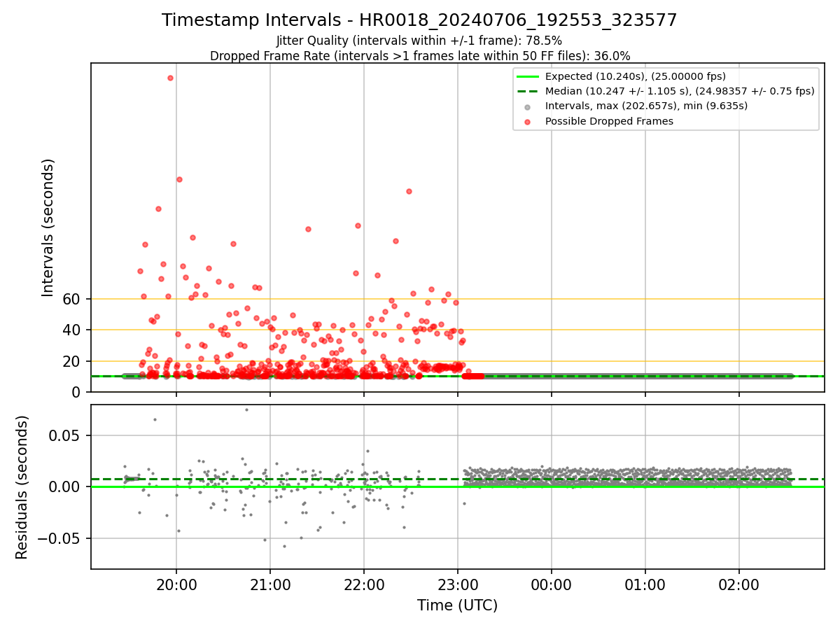Click the "Residuals (seconds)" y-axis label
840x630 pixels.
22,487
